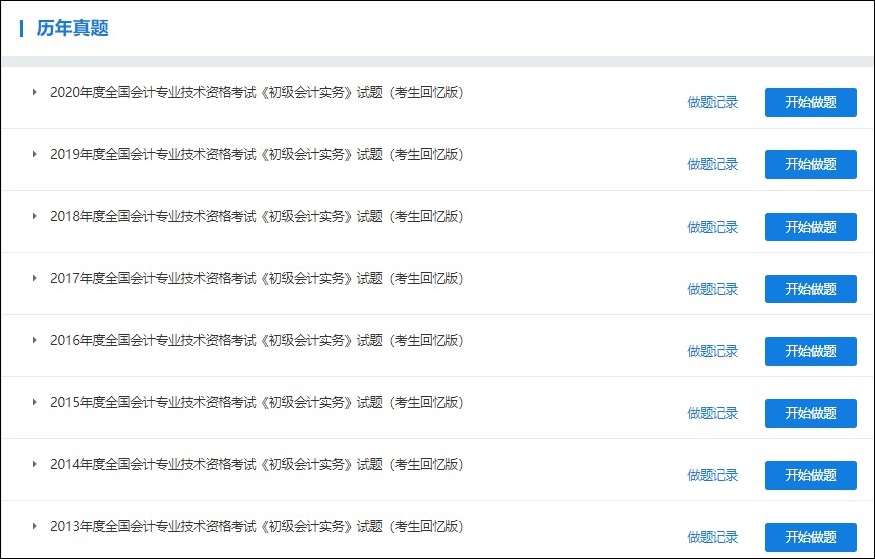
Task: Click the 历年真题 section heading
Action: [73, 28]
